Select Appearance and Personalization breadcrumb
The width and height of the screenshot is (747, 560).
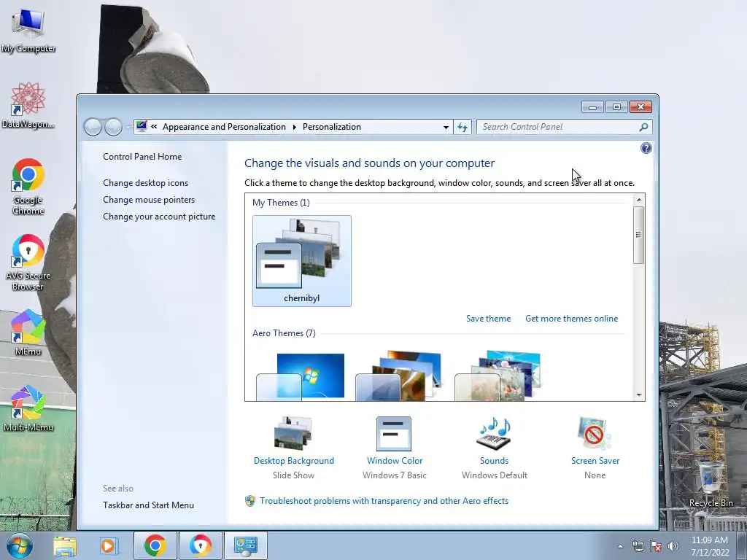click(x=224, y=127)
